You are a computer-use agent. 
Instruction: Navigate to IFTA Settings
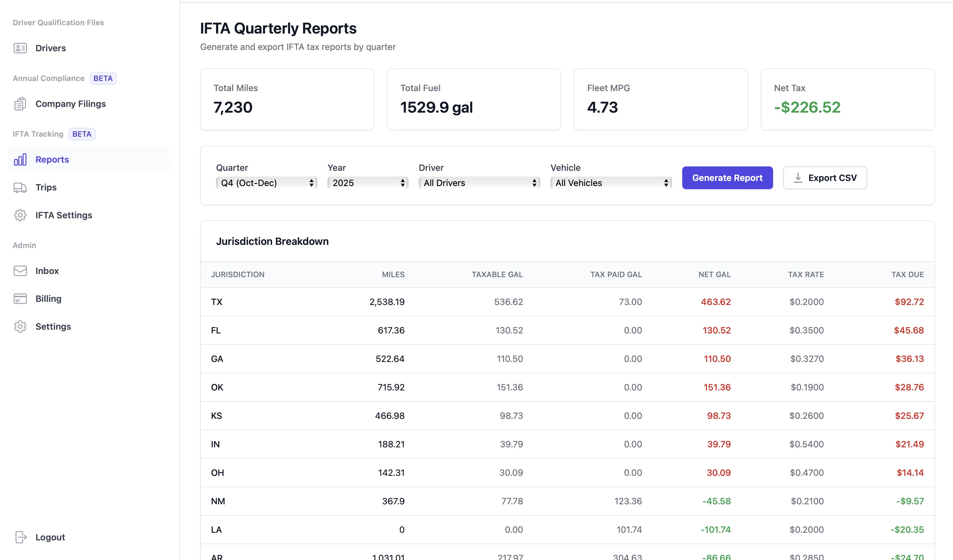64,215
